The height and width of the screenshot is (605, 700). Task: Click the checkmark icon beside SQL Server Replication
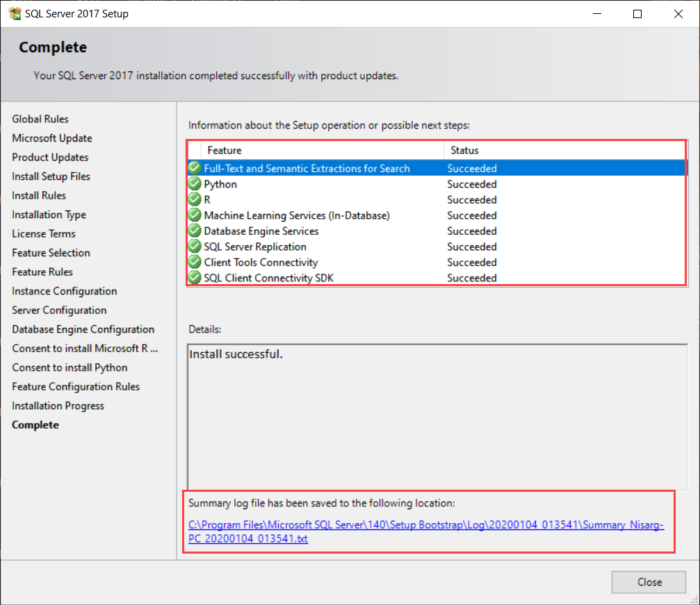(x=194, y=247)
